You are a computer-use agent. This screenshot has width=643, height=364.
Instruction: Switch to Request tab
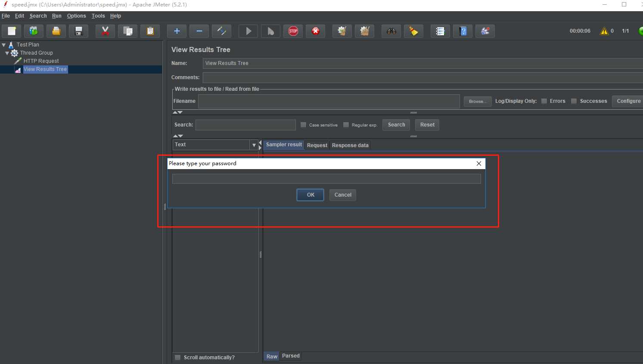[317, 145]
